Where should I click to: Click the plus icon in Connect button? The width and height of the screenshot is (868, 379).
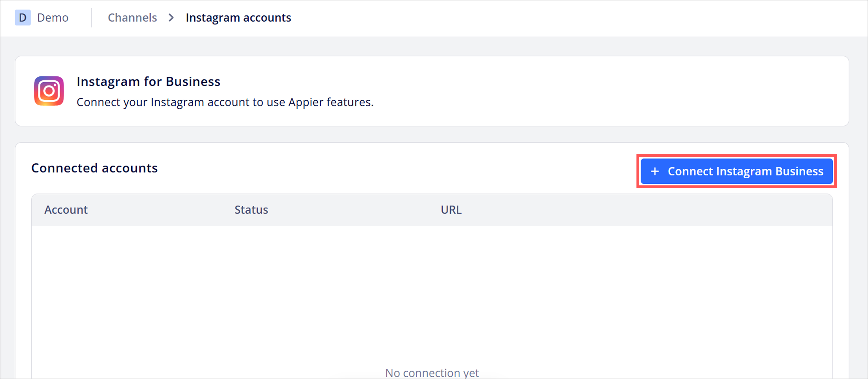click(655, 171)
